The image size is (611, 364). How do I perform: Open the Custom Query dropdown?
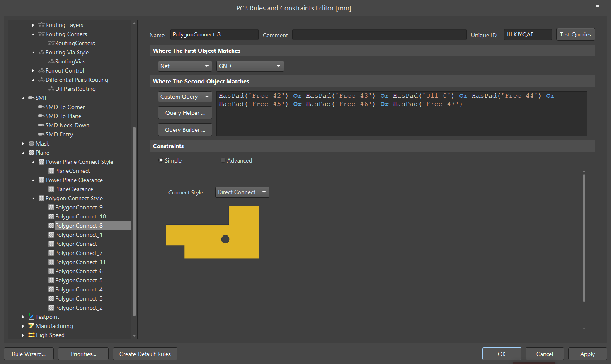pos(185,97)
